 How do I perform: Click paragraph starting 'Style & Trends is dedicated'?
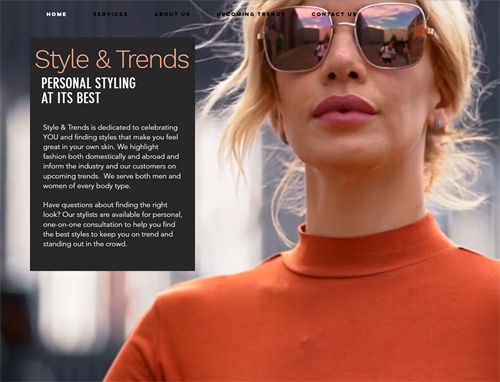[x=112, y=156]
